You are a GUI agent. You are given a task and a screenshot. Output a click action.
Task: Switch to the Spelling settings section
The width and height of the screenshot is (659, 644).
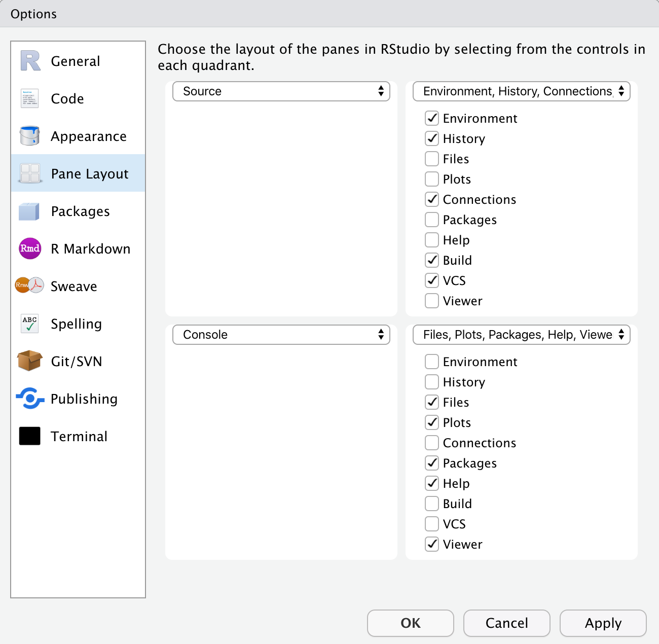click(x=76, y=324)
